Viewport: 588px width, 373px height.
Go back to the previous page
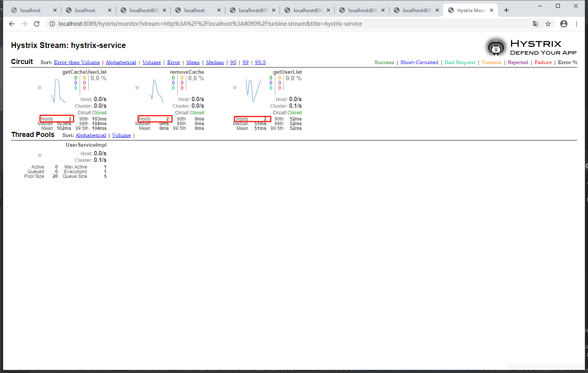click(12, 24)
